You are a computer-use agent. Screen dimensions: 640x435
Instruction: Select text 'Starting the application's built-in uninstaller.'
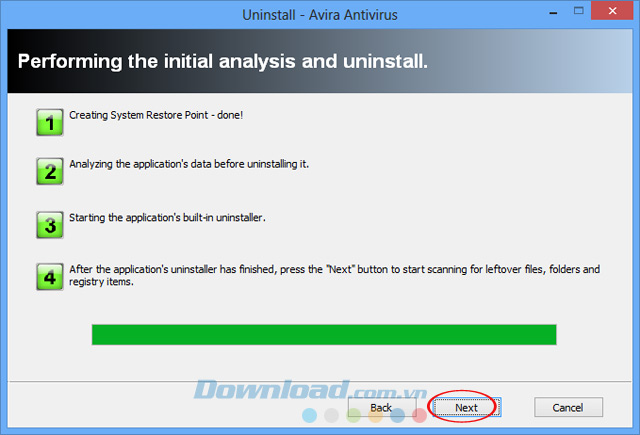tap(167, 218)
